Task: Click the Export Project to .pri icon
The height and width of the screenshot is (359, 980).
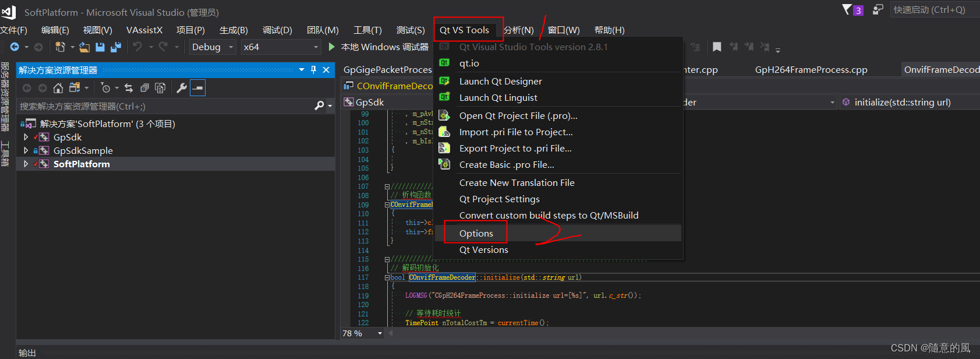Action: tap(444, 148)
